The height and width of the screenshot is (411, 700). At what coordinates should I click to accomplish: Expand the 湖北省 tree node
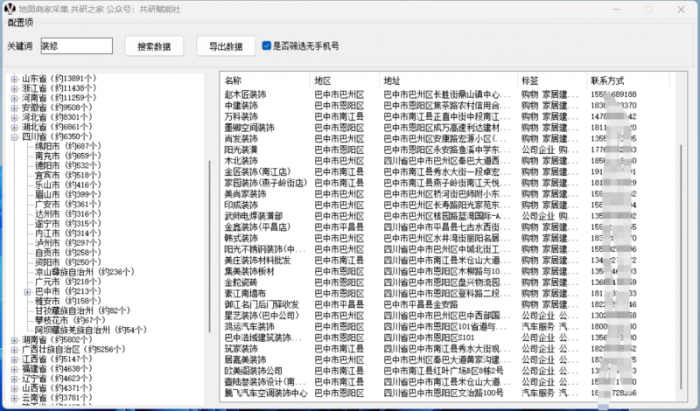tap(14, 127)
